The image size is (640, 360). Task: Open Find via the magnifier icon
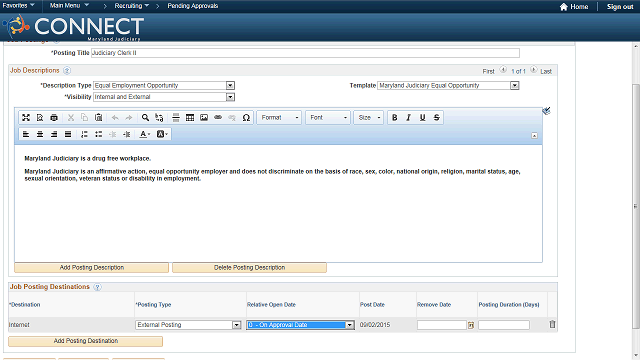145,118
